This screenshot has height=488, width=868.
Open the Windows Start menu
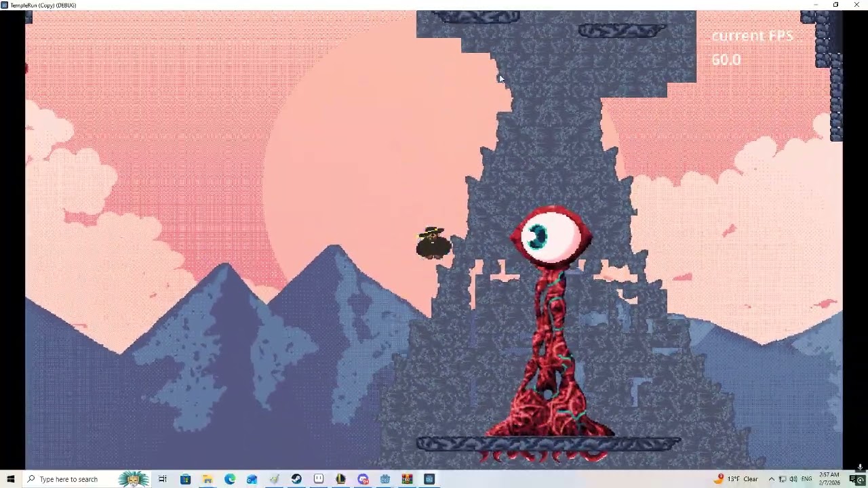pos(11,479)
